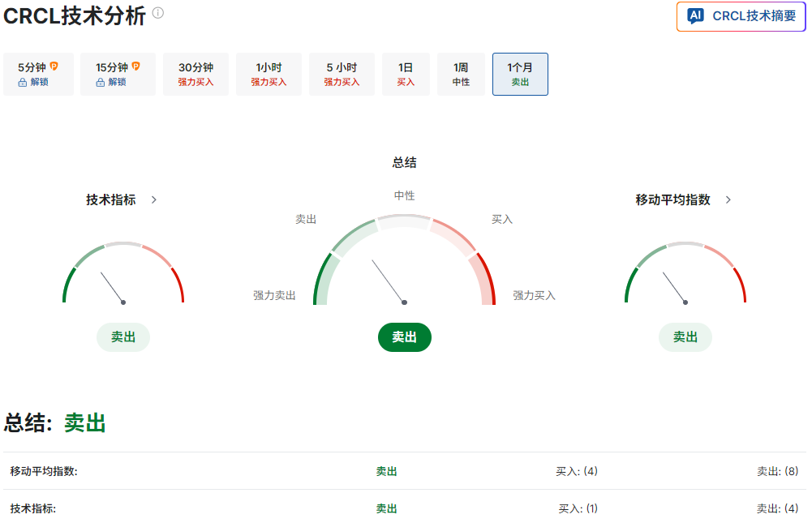Click the orange P badge on 5分钟 tab
Viewport: 812px width, 523px height.
coord(54,65)
